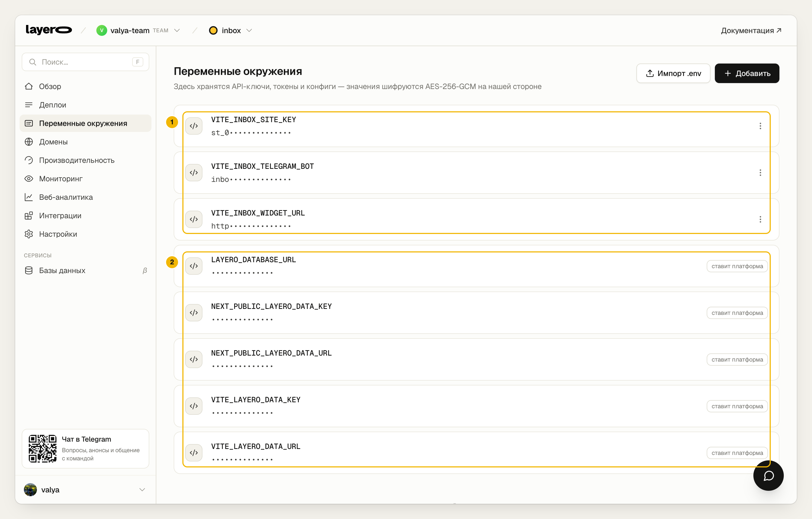Click the Настройки gear icon
The width and height of the screenshot is (812, 519).
click(x=29, y=234)
